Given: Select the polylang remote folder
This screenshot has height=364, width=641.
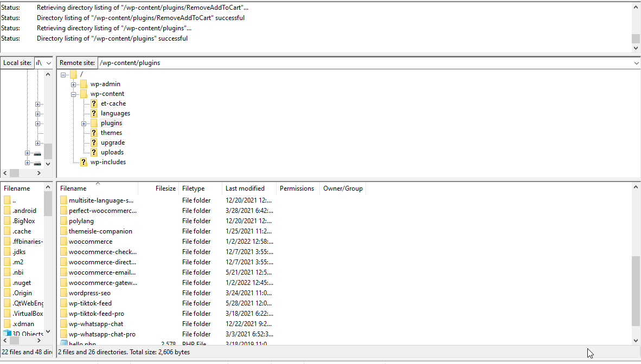Looking at the screenshot, I should pos(81,221).
